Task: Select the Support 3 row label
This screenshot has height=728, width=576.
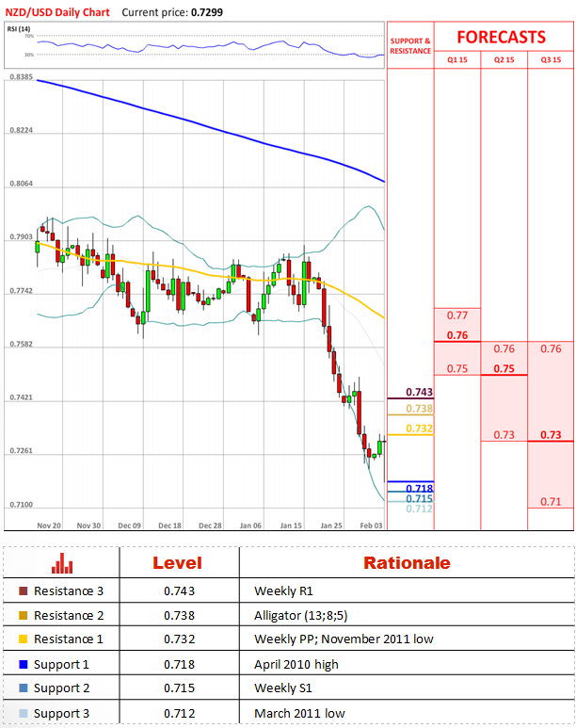Action: coord(62,714)
